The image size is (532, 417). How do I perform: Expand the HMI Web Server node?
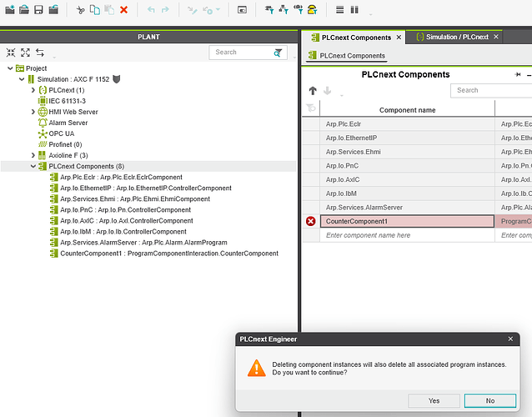click(x=33, y=112)
